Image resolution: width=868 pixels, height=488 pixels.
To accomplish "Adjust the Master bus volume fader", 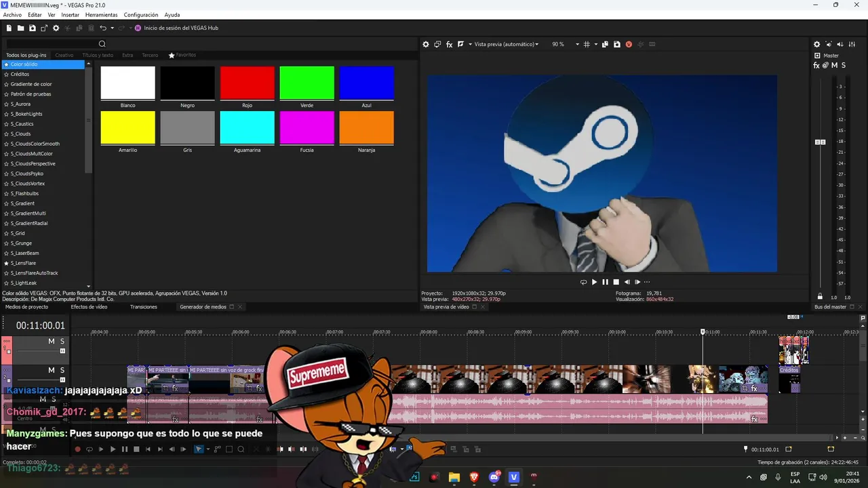I will point(820,142).
